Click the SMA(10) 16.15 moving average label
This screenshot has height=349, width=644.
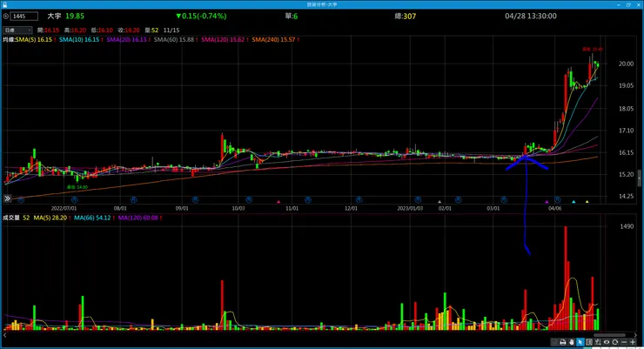click(x=81, y=40)
